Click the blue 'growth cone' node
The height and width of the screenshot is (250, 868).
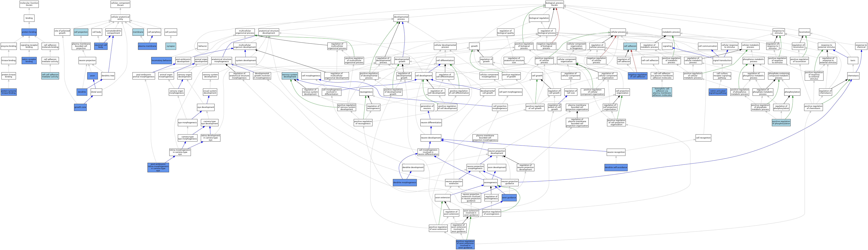coord(80,107)
